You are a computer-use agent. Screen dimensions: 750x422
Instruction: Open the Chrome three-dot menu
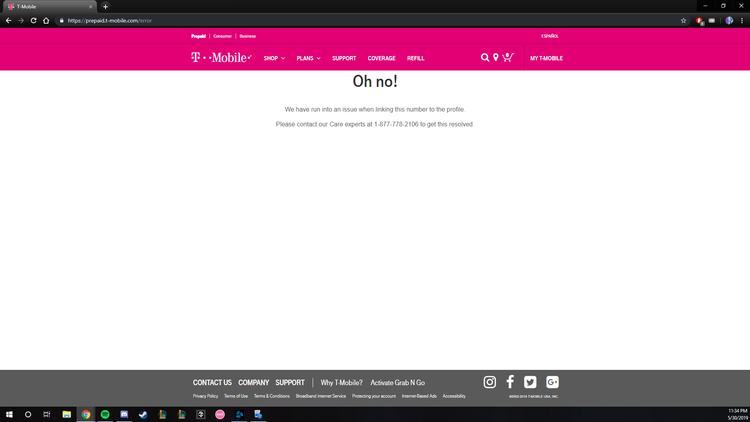click(x=742, y=21)
